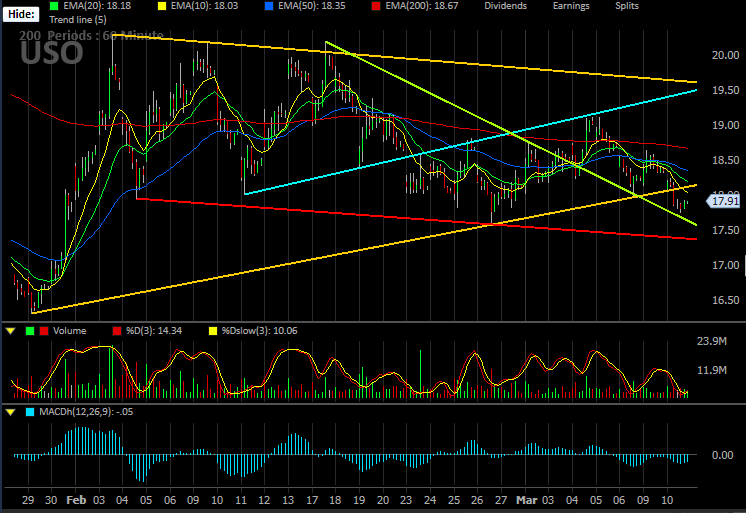
Task: Toggle the EMA(200): 18.67 legend label
Action: coord(422,6)
